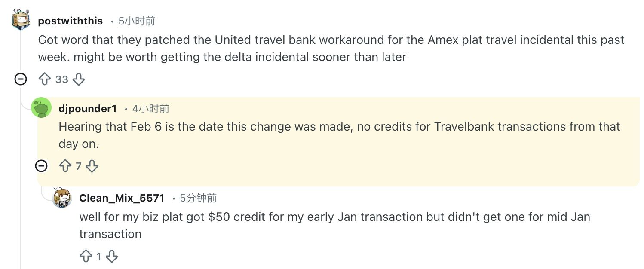Collapse djpounder1's reply thread
This screenshot has width=644, height=269.
[41, 166]
